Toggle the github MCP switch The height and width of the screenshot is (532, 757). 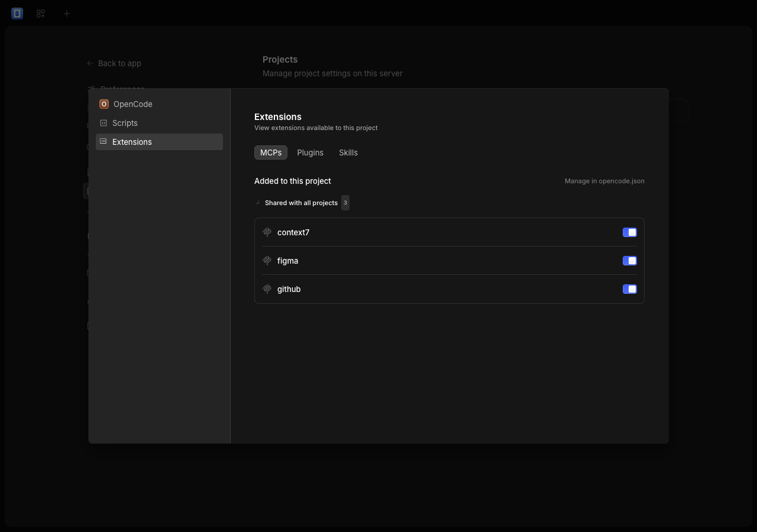click(x=630, y=289)
